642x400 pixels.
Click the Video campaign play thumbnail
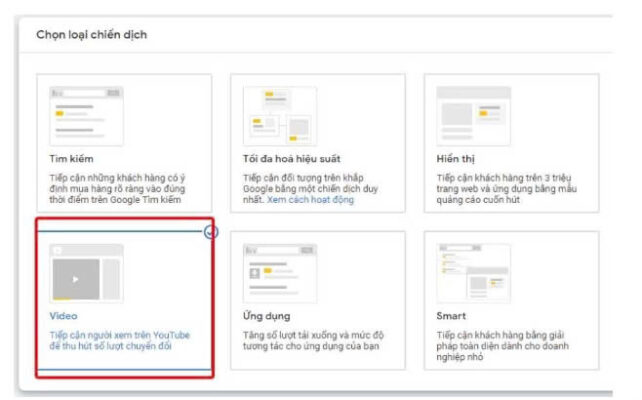(x=86, y=273)
